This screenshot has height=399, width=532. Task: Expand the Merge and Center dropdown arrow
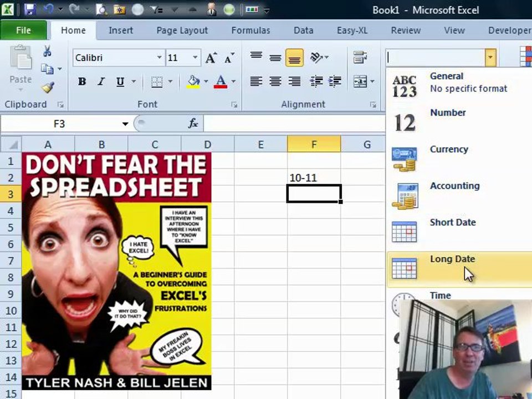pyautogui.click(x=372, y=81)
